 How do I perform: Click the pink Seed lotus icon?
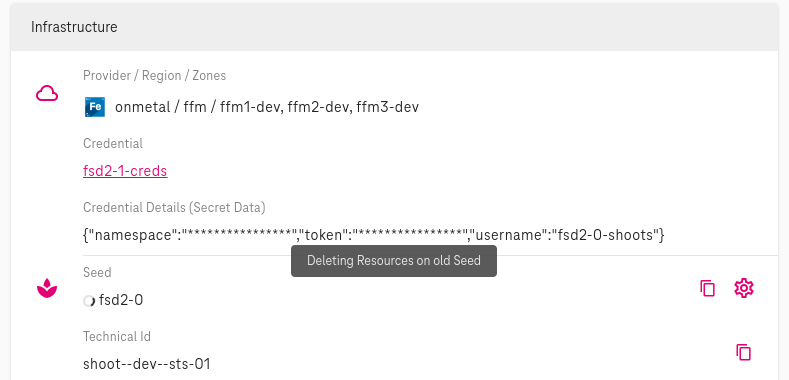pyautogui.click(x=47, y=288)
